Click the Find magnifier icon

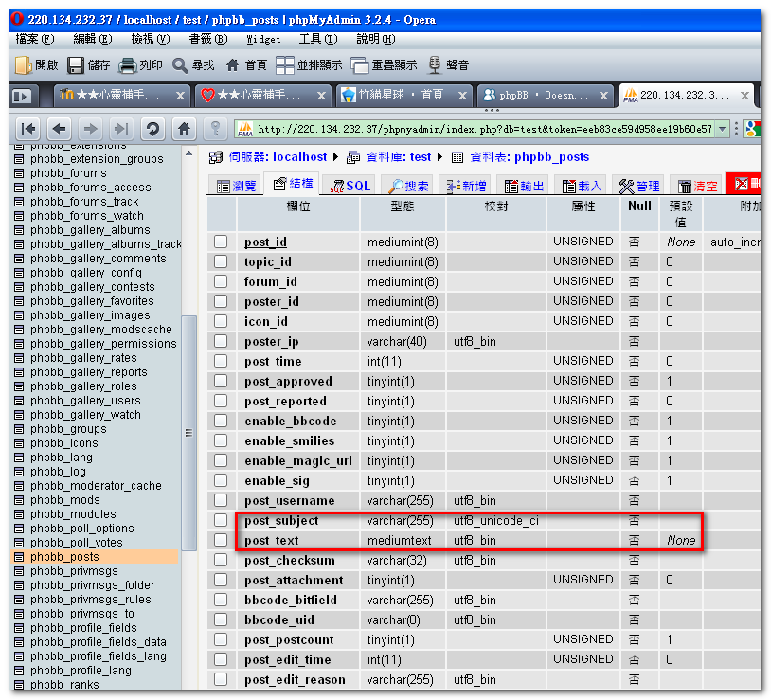[180, 65]
